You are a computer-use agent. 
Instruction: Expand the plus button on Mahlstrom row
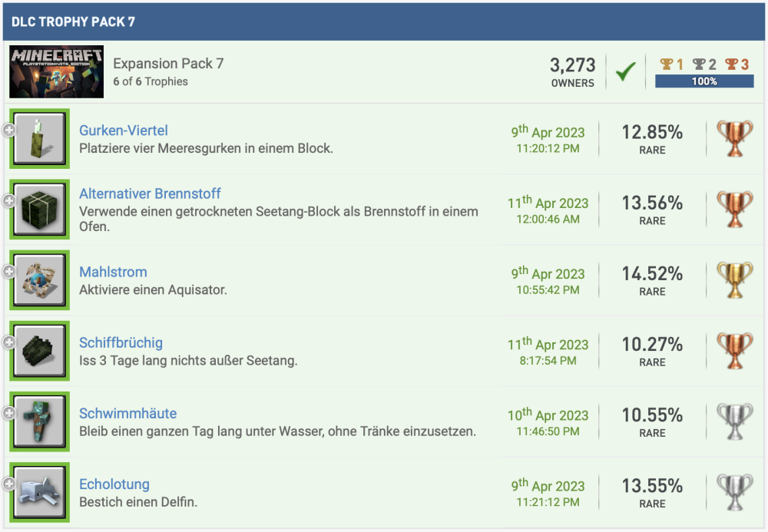click(x=9, y=272)
